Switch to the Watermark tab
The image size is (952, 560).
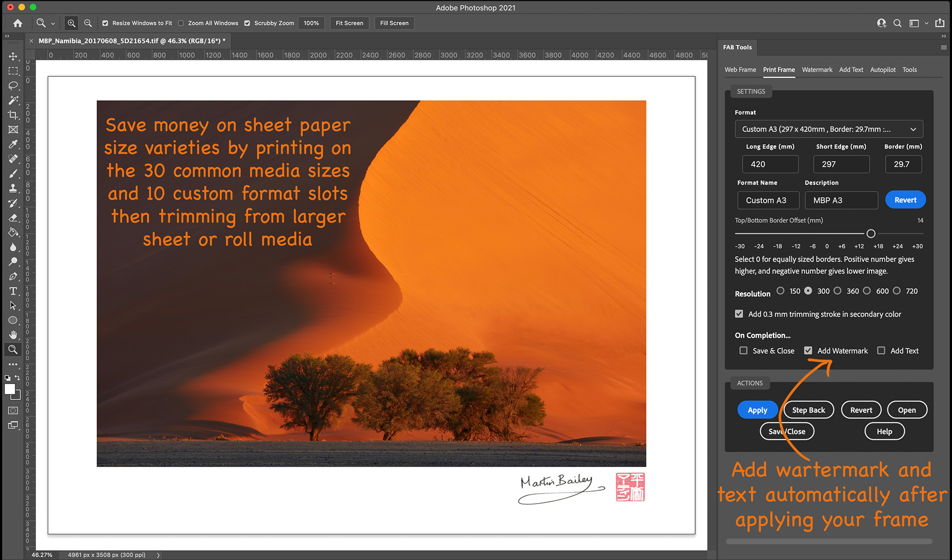817,70
